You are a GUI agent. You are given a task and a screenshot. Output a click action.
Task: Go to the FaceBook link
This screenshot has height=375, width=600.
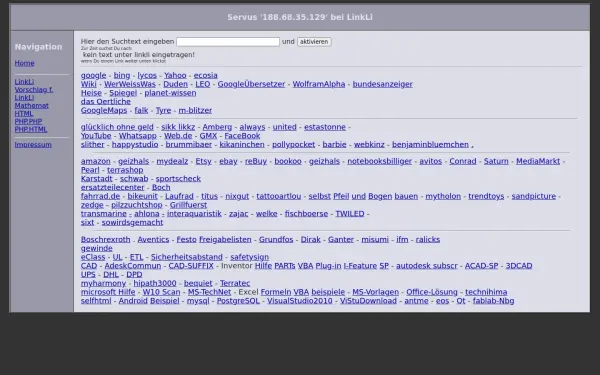pyautogui.click(x=242, y=136)
